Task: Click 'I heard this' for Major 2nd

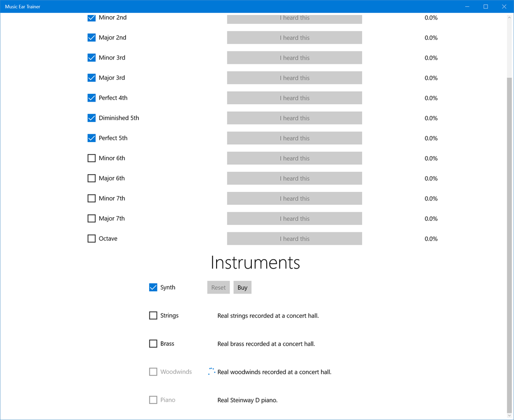Action: pos(294,38)
